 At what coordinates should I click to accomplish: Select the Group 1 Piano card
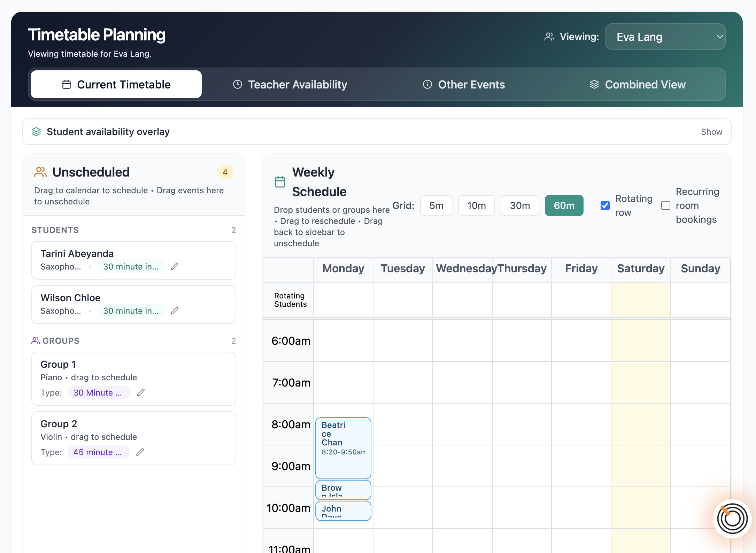tap(134, 379)
